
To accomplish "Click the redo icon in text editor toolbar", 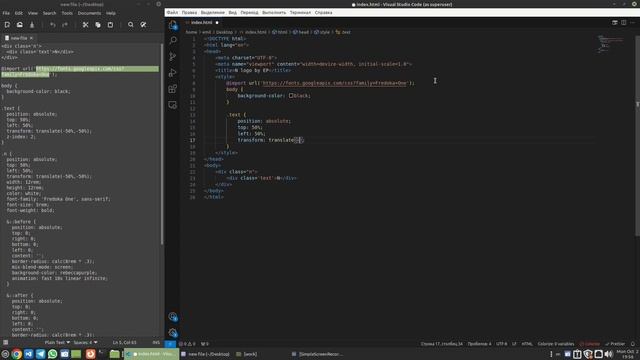I will [65, 25].
